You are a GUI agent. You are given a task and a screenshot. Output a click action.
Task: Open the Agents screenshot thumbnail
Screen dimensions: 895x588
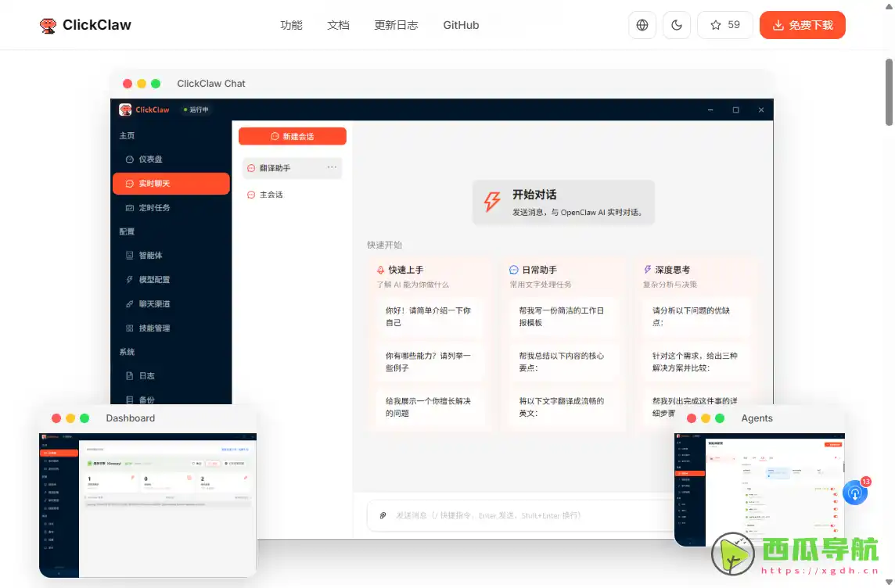759,489
